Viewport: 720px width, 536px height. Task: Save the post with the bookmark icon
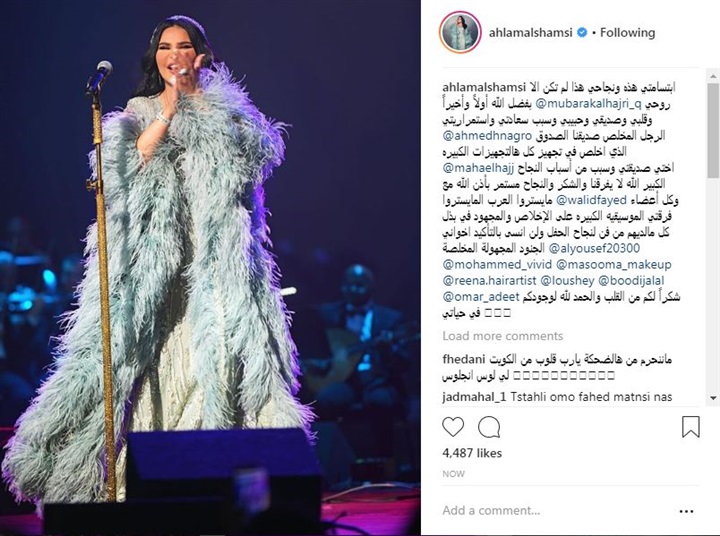coord(691,427)
